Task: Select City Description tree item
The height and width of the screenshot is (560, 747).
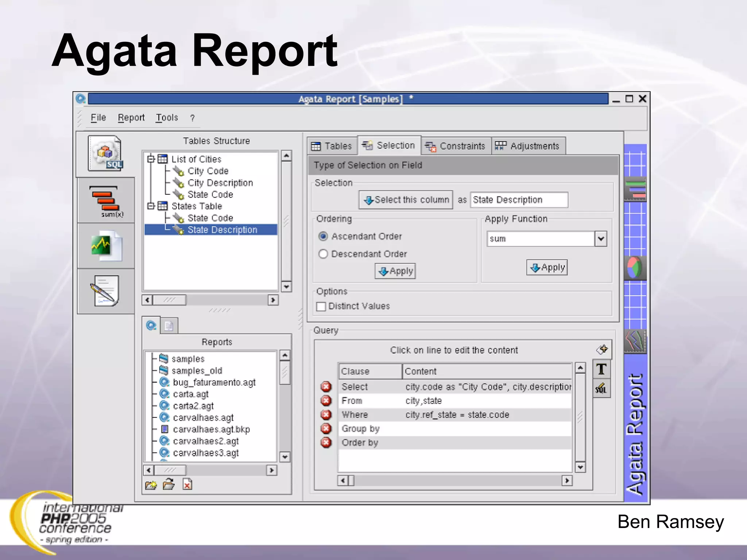Action: [x=220, y=183]
